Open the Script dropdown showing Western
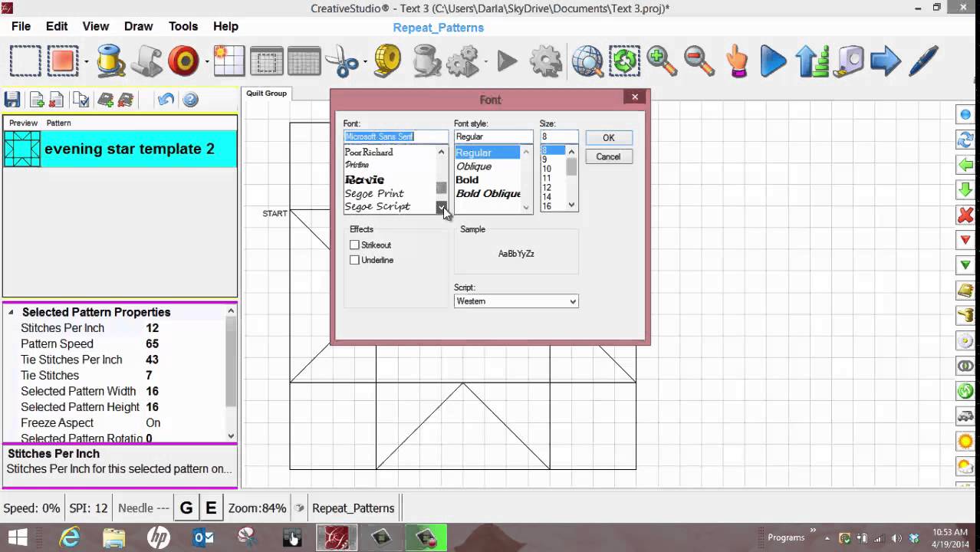This screenshot has height=552, width=980. pyautogui.click(x=515, y=301)
